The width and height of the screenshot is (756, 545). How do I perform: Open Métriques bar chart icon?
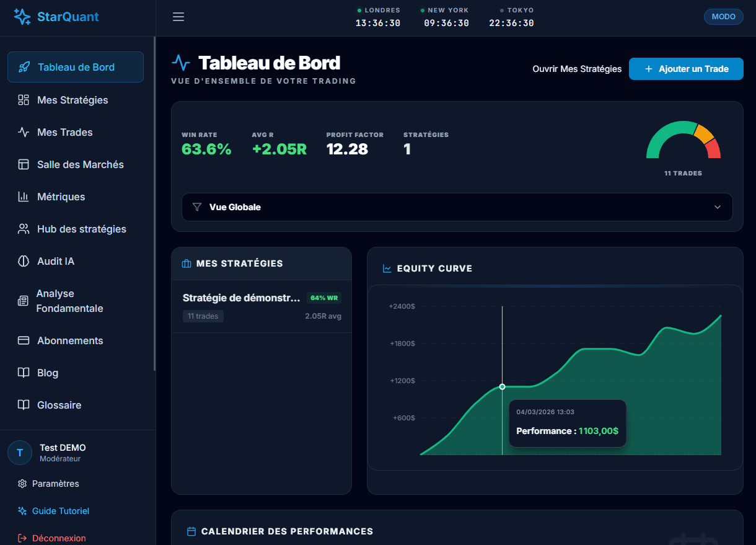24,197
